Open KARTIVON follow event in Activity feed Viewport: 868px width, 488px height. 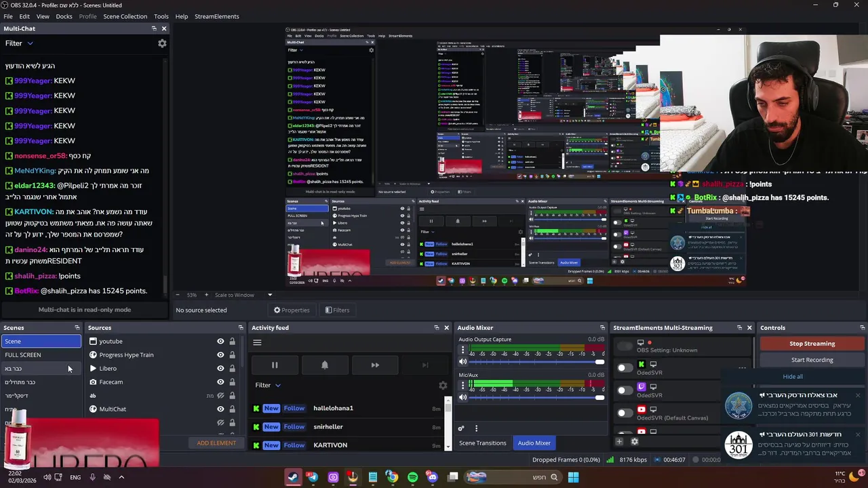pos(347,445)
